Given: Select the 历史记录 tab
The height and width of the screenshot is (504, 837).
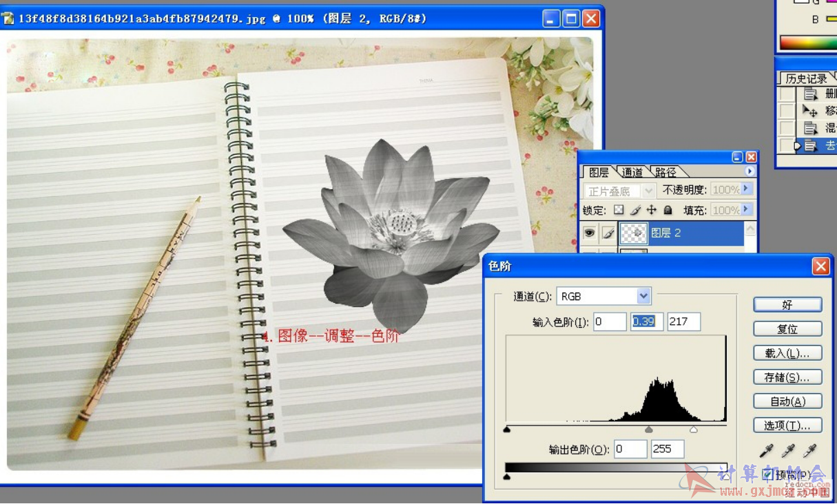Looking at the screenshot, I should (806, 78).
